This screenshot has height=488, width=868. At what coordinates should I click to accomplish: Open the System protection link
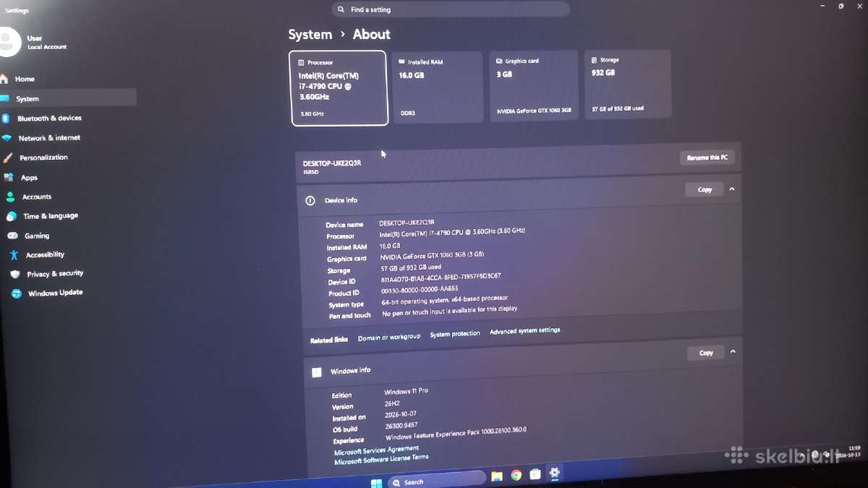pos(454,334)
